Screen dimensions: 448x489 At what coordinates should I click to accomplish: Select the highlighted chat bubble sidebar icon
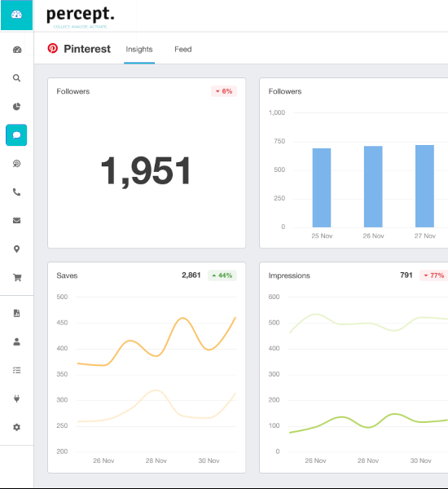tap(16, 135)
